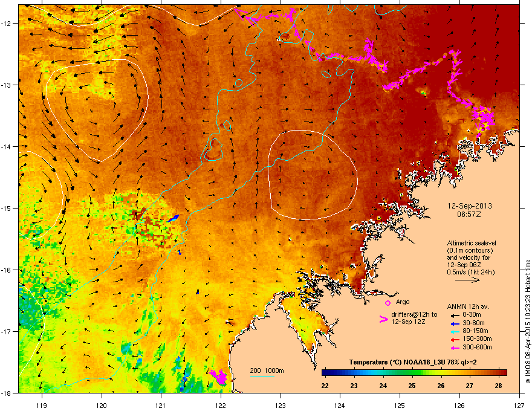Viewport: 532px width, 411px height.
Task: Click the 'Argo' legend label
Action: 403,302
